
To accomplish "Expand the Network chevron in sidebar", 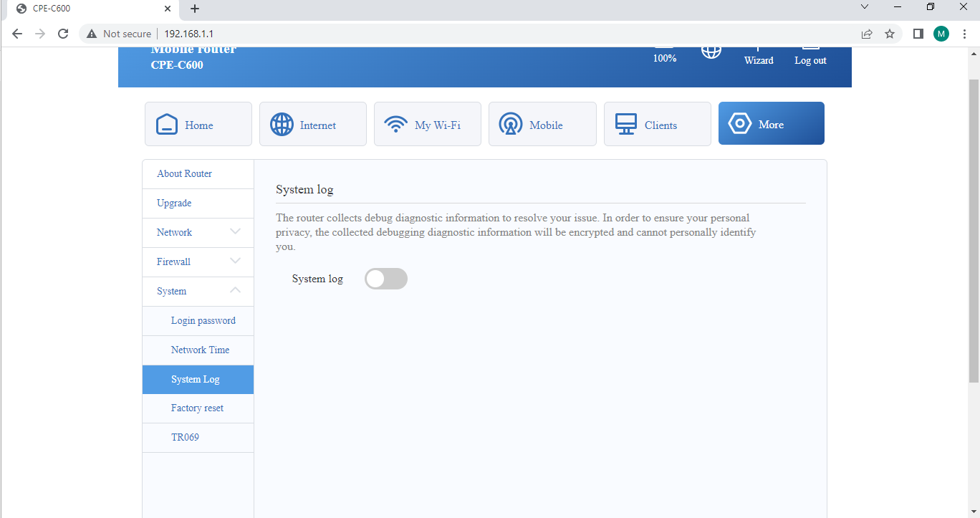I will [235, 232].
